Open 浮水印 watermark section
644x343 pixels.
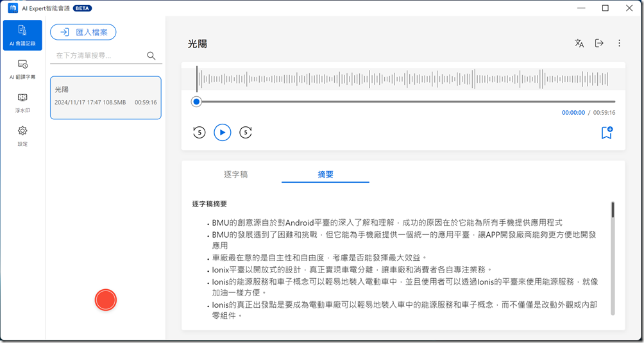tap(22, 102)
